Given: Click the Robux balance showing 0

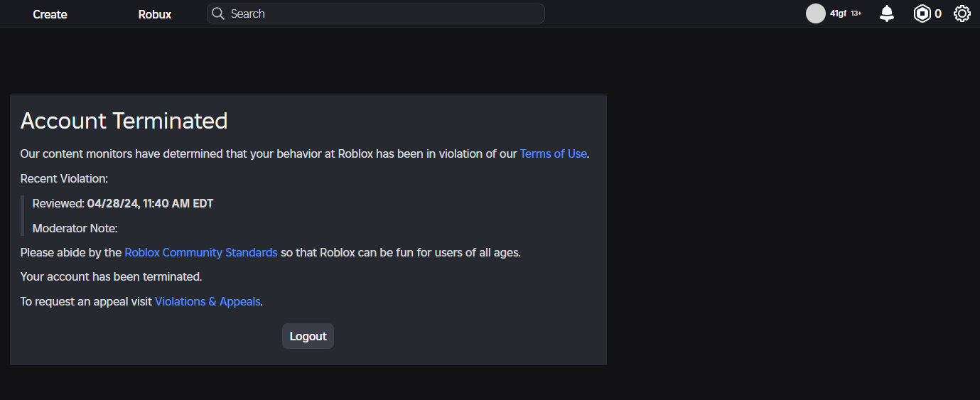Looking at the screenshot, I should tap(938, 13).
